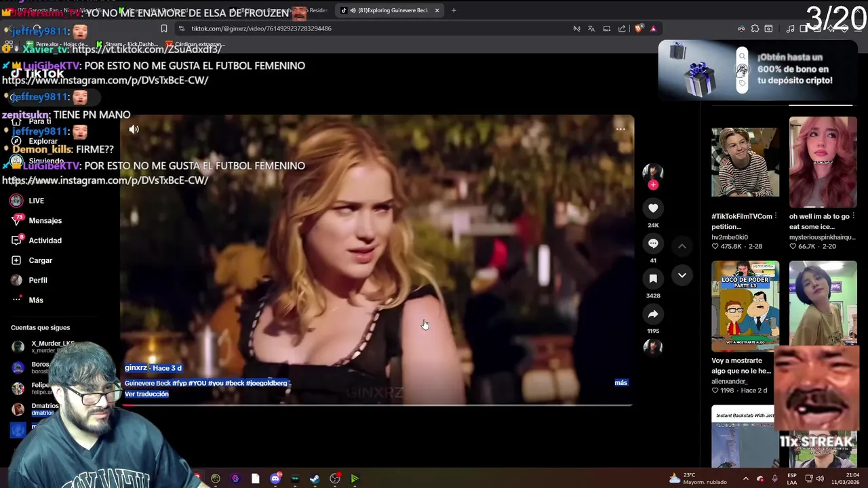Open the video's three-dot options menu

pyautogui.click(x=620, y=129)
